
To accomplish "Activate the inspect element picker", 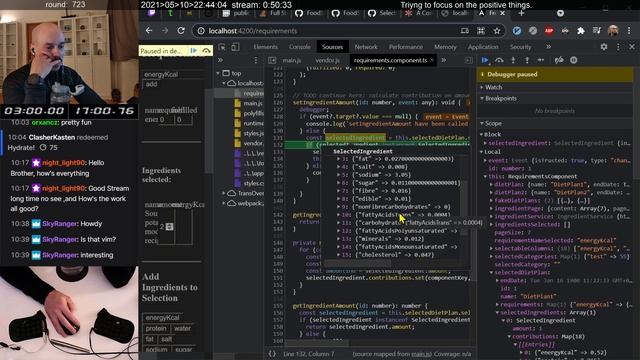I will (222, 47).
